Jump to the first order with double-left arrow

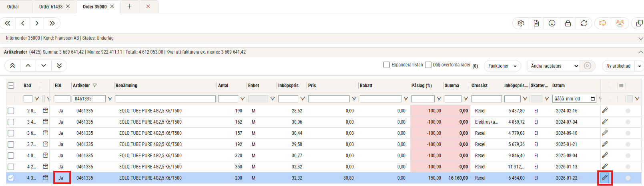click(x=8, y=23)
